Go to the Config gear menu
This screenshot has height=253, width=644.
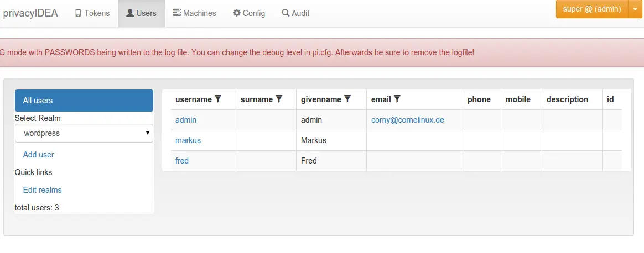249,13
